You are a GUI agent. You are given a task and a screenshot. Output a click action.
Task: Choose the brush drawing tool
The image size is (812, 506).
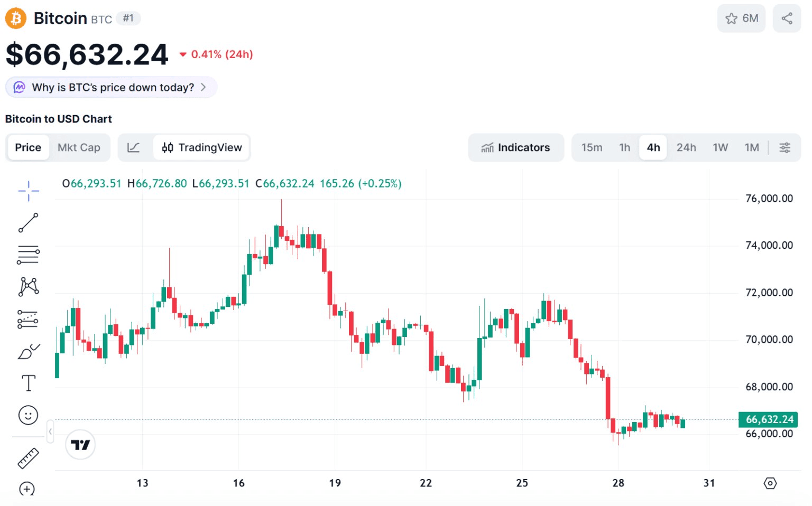pyautogui.click(x=29, y=351)
